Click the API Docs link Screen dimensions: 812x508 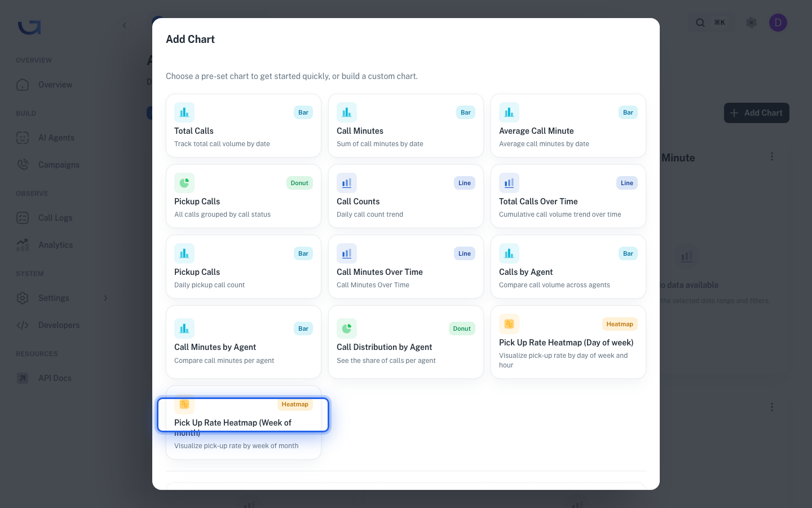tap(55, 378)
